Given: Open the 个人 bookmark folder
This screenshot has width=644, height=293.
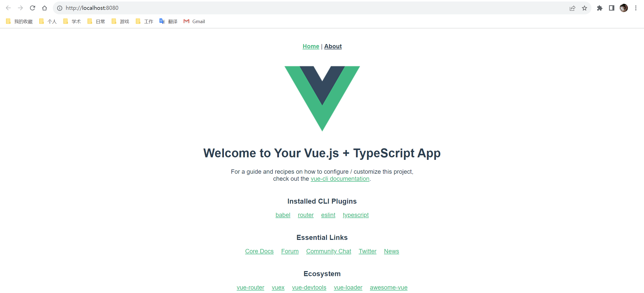Looking at the screenshot, I should tap(48, 21).
